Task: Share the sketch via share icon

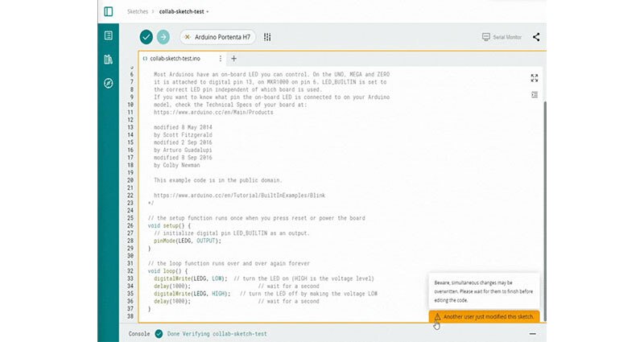Action: pos(536,37)
